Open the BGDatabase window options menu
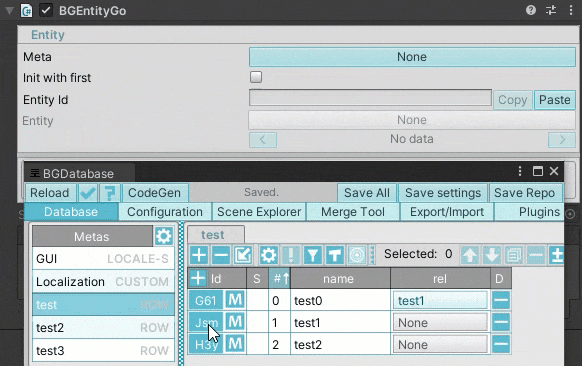Viewport: 582px width, 366px height. point(520,171)
